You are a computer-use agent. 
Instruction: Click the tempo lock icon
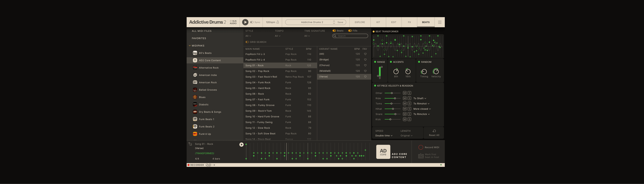pos(278,22)
